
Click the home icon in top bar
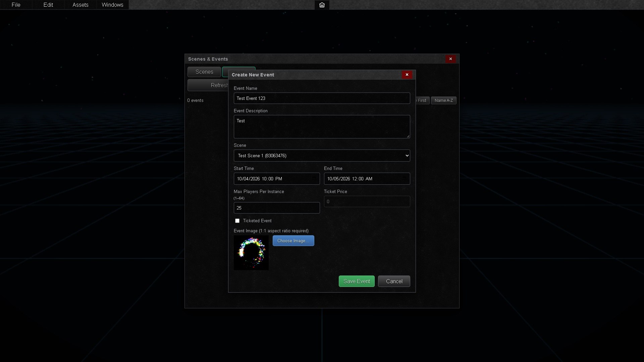pyautogui.click(x=322, y=5)
